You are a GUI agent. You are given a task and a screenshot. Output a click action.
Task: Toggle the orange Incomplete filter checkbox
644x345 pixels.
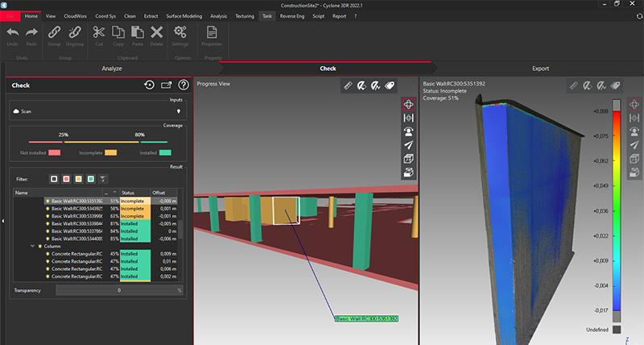coord(80,178)
